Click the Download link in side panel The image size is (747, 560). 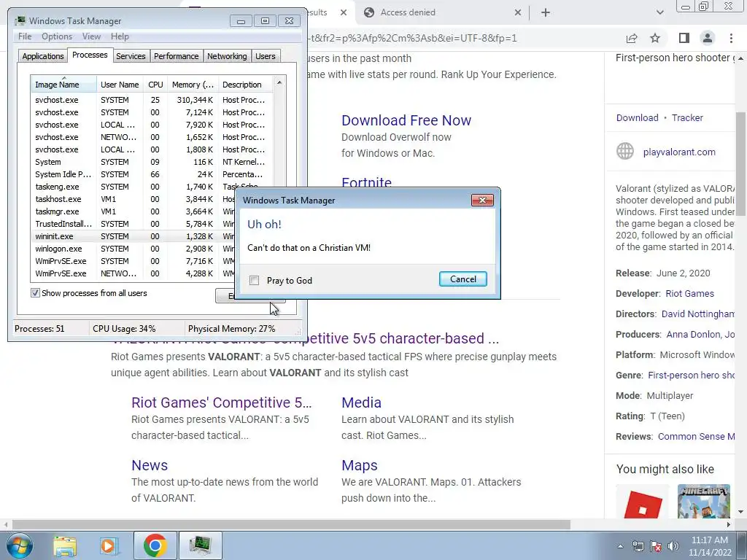[637, 118]
